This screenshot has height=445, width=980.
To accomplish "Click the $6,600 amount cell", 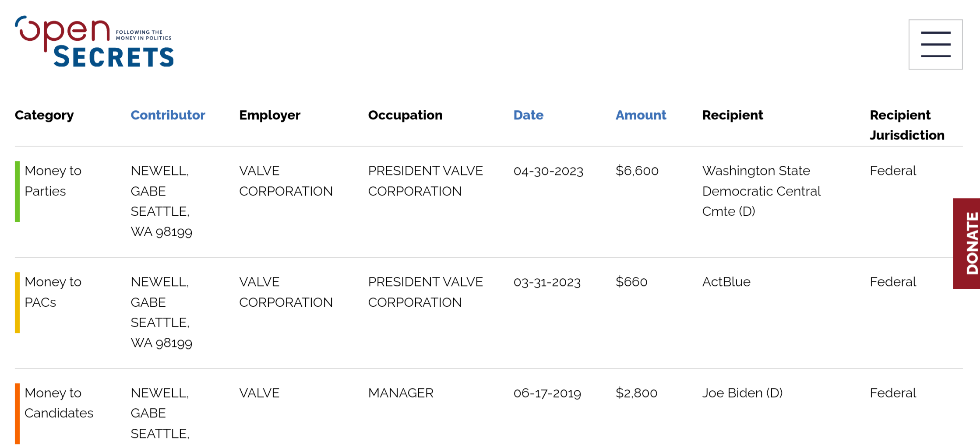I will 637,171.
